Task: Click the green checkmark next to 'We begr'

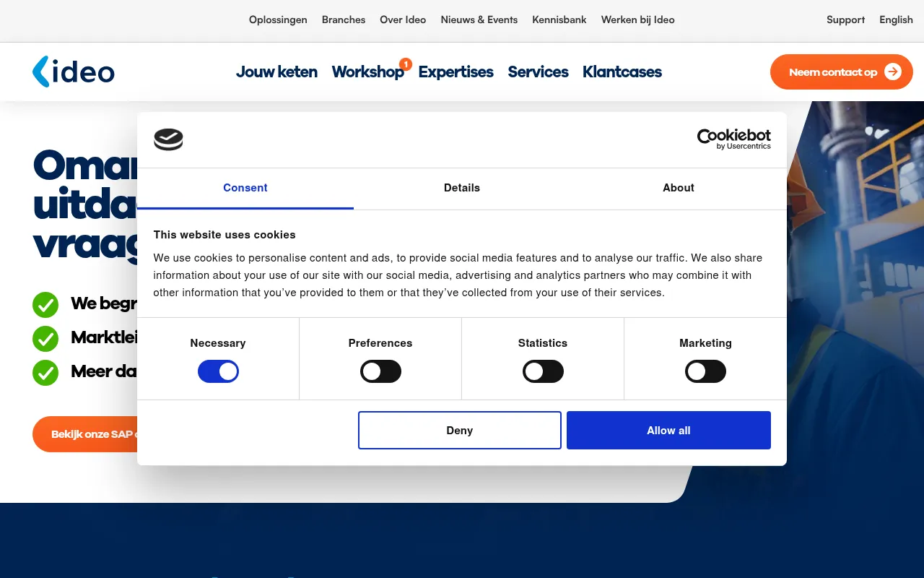Action: 45,304
